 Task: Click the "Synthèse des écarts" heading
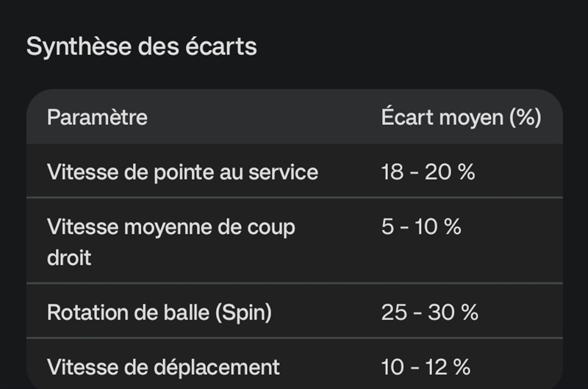coord(141,47)
